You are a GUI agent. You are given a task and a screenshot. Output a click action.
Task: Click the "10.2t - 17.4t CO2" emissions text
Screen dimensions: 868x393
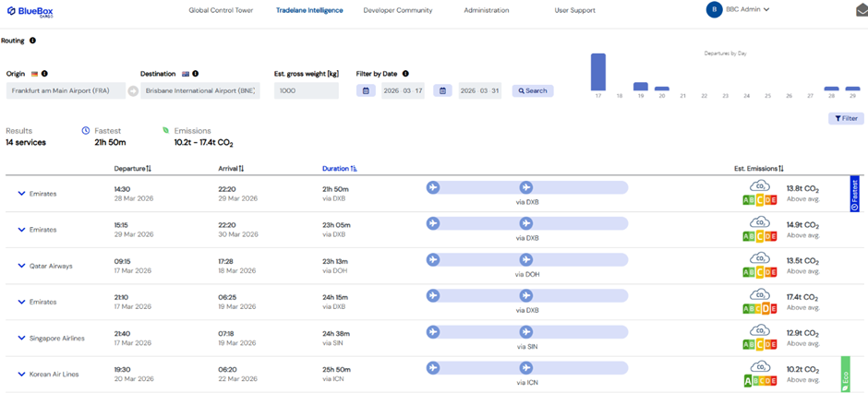pyautogui.click(x=204, y=143)
